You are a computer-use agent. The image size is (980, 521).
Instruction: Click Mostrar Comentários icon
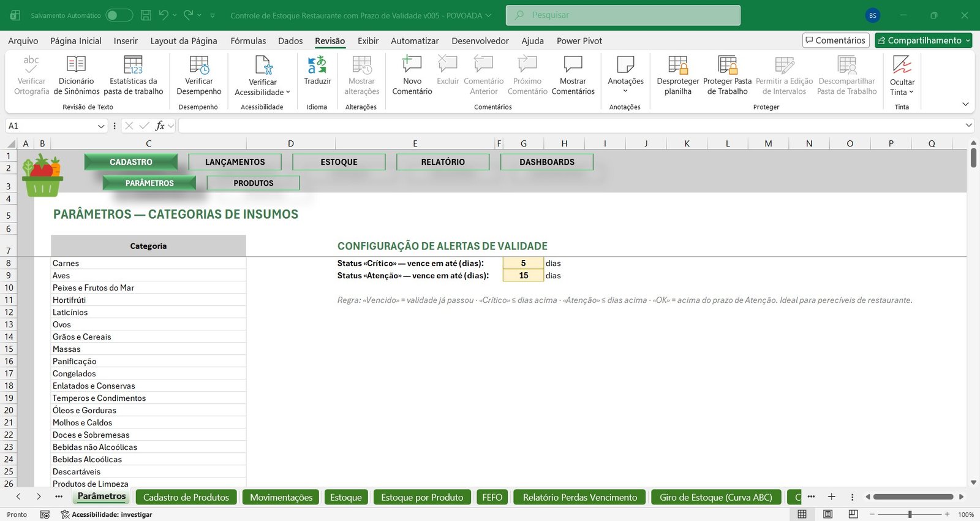point(573,64)
